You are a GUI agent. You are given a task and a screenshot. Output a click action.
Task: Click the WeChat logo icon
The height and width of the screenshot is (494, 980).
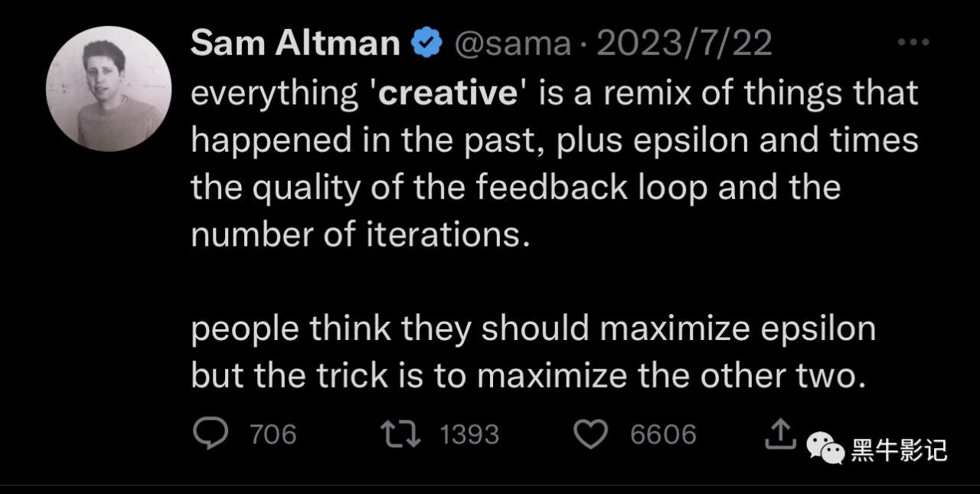[x=825, y=447]
